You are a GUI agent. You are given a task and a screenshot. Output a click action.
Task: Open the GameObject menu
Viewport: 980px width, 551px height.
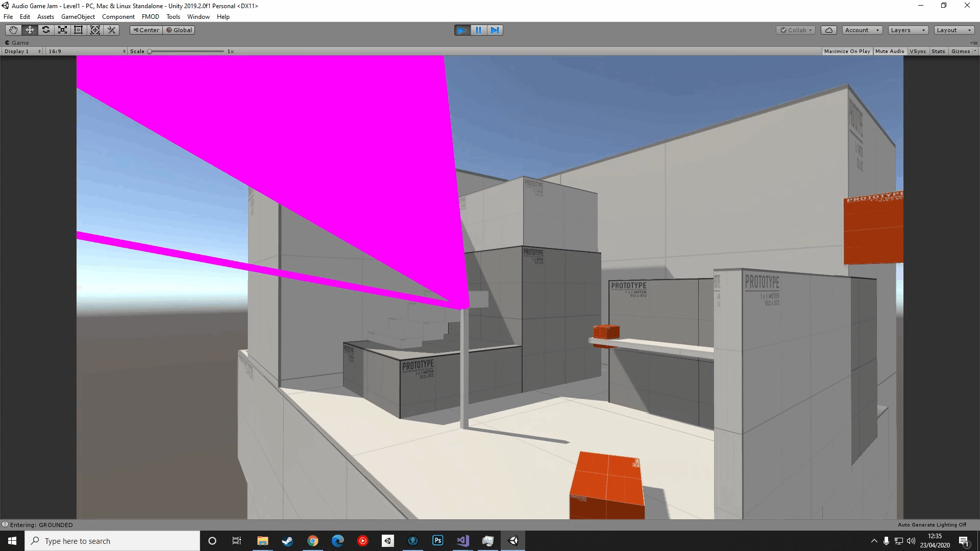(78, 17)
